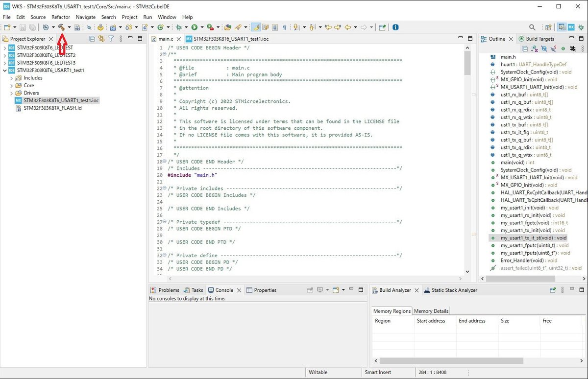Fold the header comment at line 2
The width and height of the screenshot is (588, 379).
pyautogui.click(x=165, y=54)
